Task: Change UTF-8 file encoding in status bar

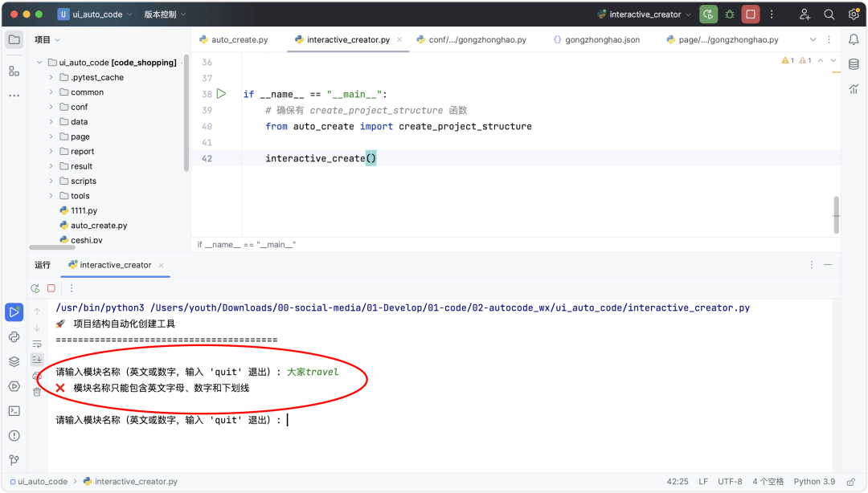Action: pyautogui.click(x=730, y=482)
